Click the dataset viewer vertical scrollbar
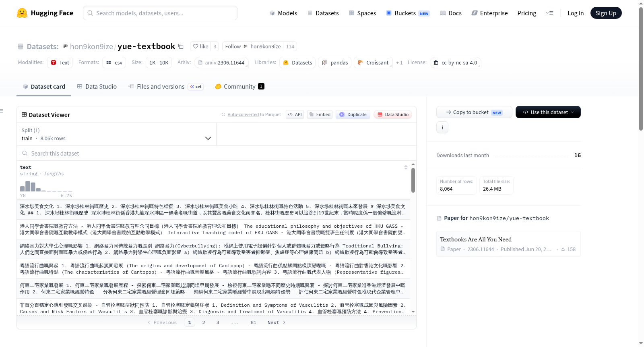The width and height of the screenshot is (644, 347). pos(413,181)
